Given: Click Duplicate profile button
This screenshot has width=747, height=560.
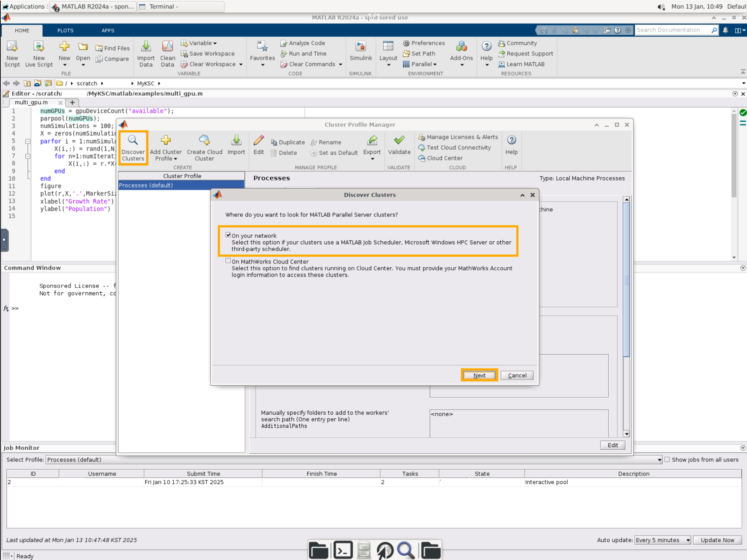Looking at the screenshot, I should point(288,142).
